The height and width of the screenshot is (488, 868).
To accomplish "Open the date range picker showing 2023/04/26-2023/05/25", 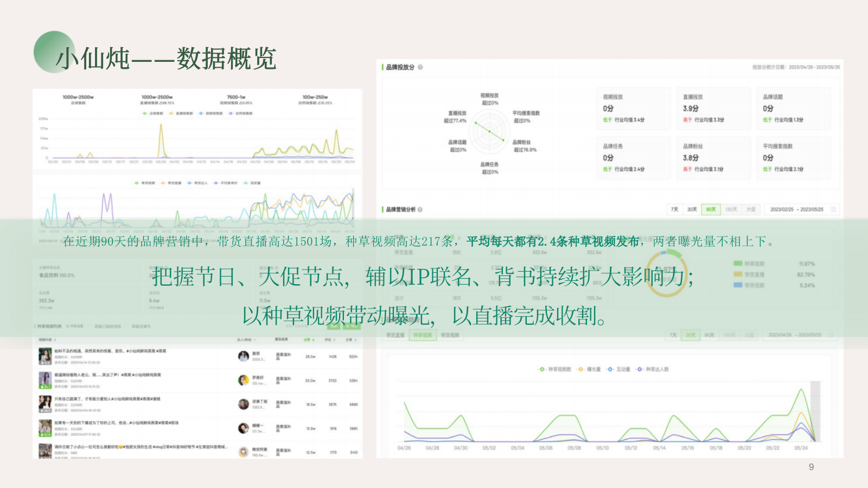I will pyautogui.click(x=795, y=335).
